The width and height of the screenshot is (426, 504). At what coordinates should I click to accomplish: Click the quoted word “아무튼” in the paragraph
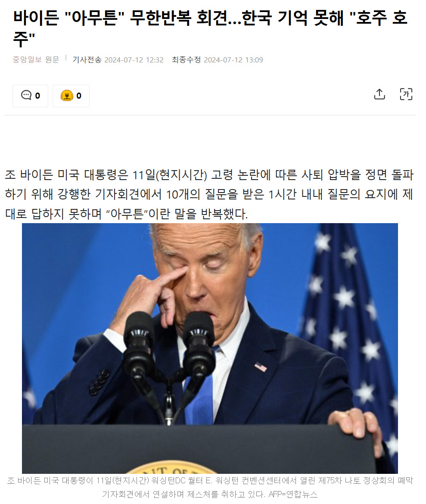[127, 214]
